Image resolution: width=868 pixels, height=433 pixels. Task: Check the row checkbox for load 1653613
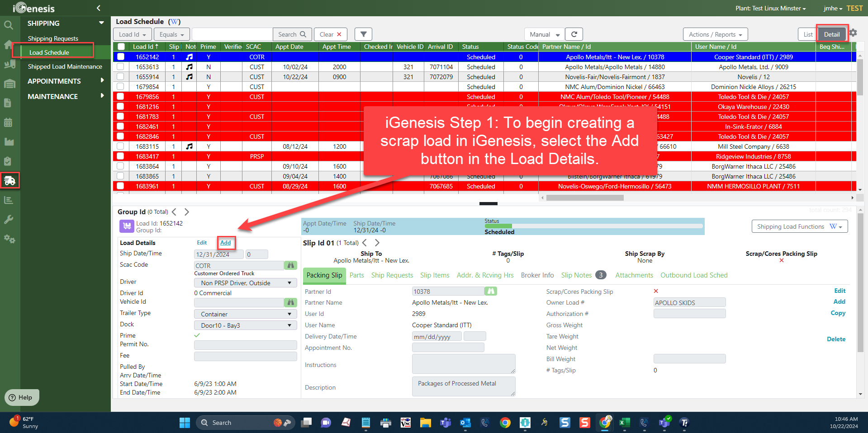[x=120, y=67]
